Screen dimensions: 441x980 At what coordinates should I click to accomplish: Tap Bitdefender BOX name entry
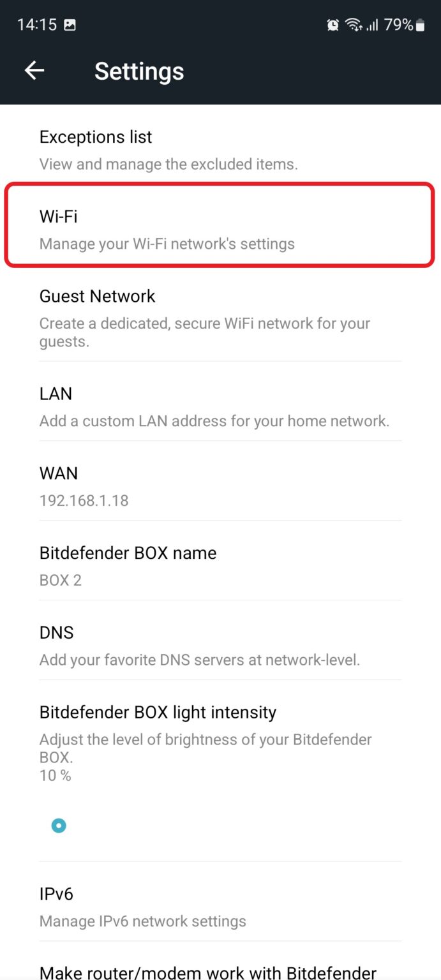[x=220, y=565]
